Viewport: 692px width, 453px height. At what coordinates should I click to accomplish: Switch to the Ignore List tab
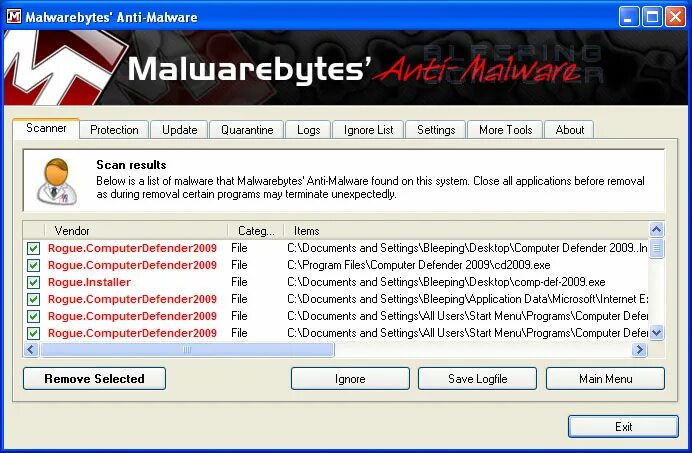click(368, 130)
